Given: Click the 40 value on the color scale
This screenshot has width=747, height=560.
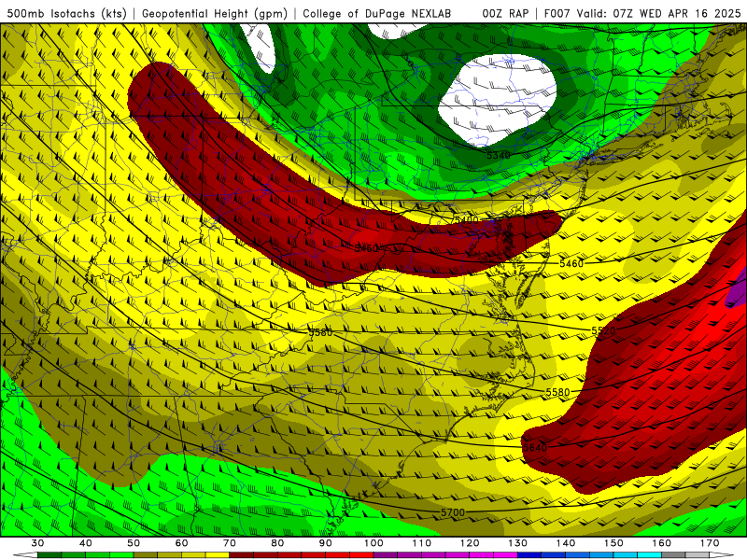Looking at the screenshot, I should click(x=86, y=543).
